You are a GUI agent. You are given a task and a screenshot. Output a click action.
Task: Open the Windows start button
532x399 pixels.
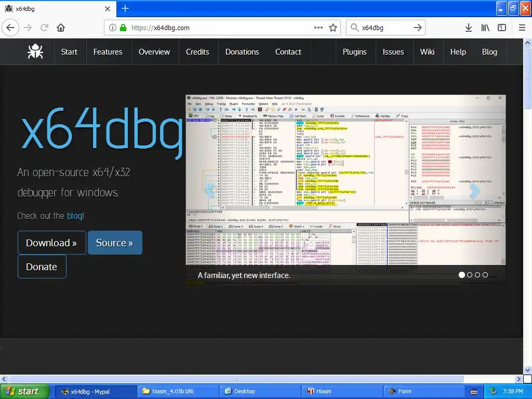[25, 391]
